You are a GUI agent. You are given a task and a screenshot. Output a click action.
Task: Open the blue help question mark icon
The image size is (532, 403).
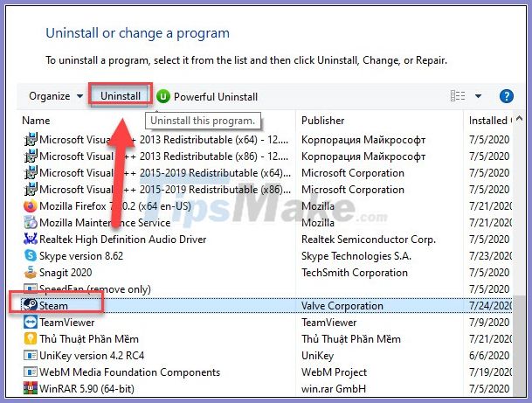pos(506,96)
